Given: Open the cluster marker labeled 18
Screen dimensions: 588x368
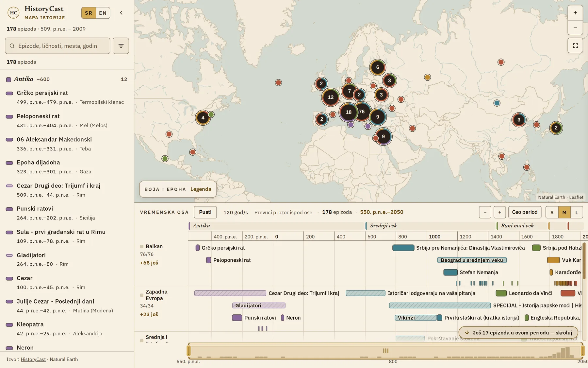Looking at the screenshot, I should click(x=349, y=112).
